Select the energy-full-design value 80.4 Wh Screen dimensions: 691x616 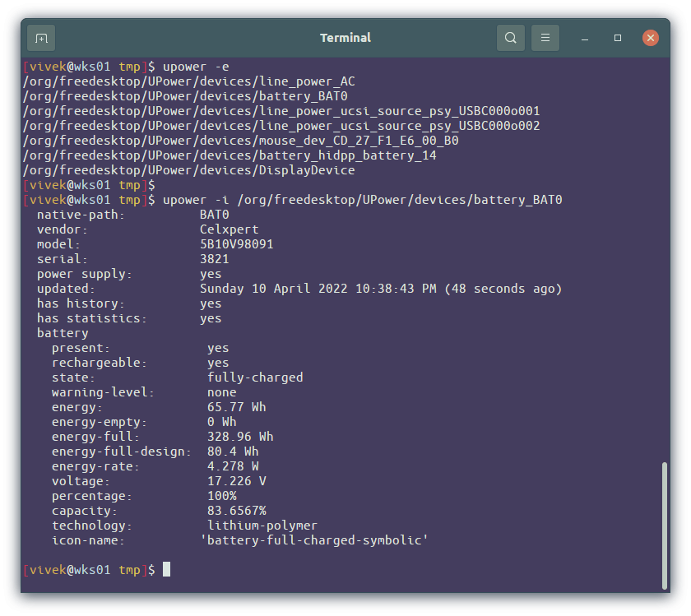point(233,451)
